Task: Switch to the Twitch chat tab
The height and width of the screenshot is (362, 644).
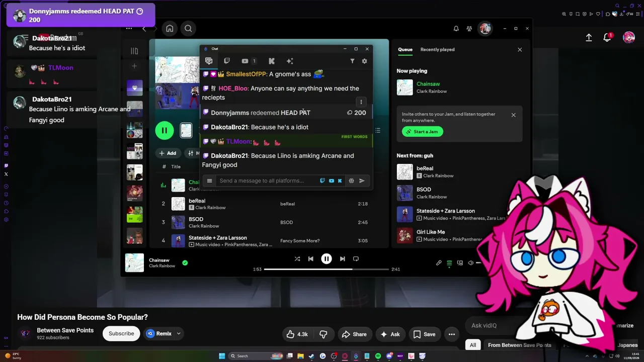Action: [227, 61]
